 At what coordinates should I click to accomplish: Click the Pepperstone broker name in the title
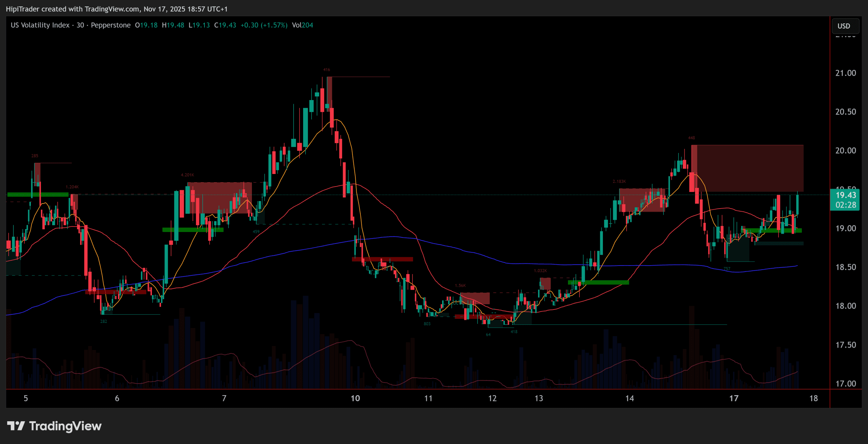[111, 25]
